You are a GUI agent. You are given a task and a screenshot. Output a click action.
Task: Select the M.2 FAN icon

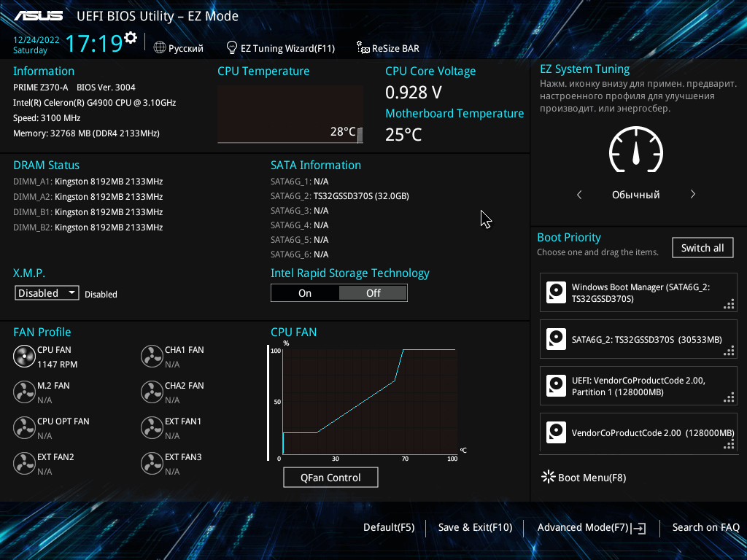pyautogui.click(x=24, y=392)
